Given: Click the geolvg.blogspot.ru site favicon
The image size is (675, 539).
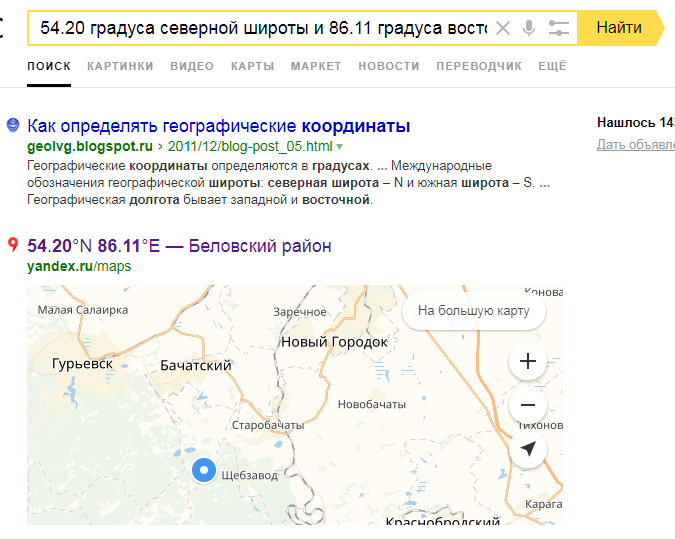Looking at the screenshot, I should pos(13,125).
